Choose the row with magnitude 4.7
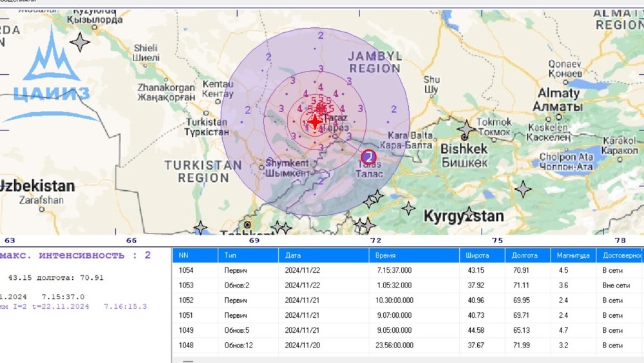The width and height of the screenshot is (644, 363). (386, 330)
